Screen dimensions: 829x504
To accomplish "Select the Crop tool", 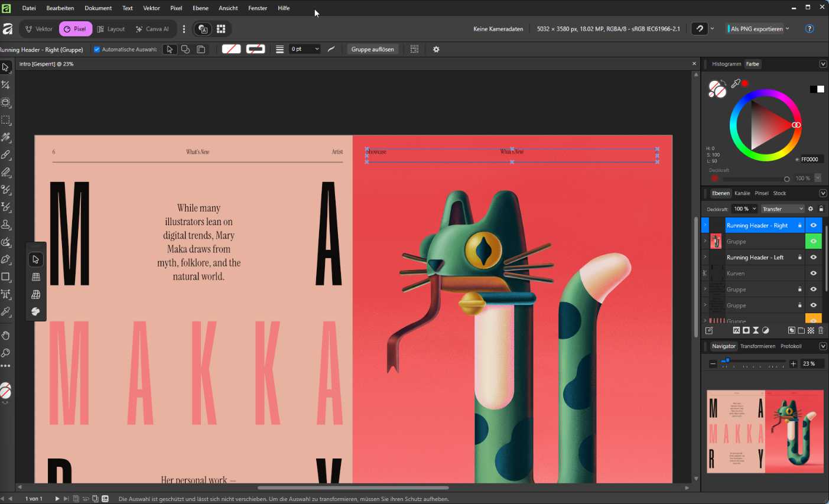I will [x=6, y=85].
